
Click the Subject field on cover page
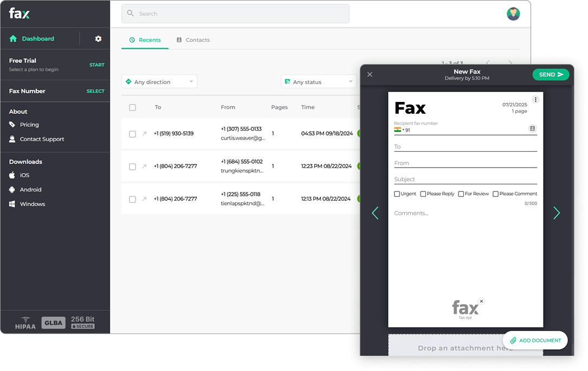466,179
